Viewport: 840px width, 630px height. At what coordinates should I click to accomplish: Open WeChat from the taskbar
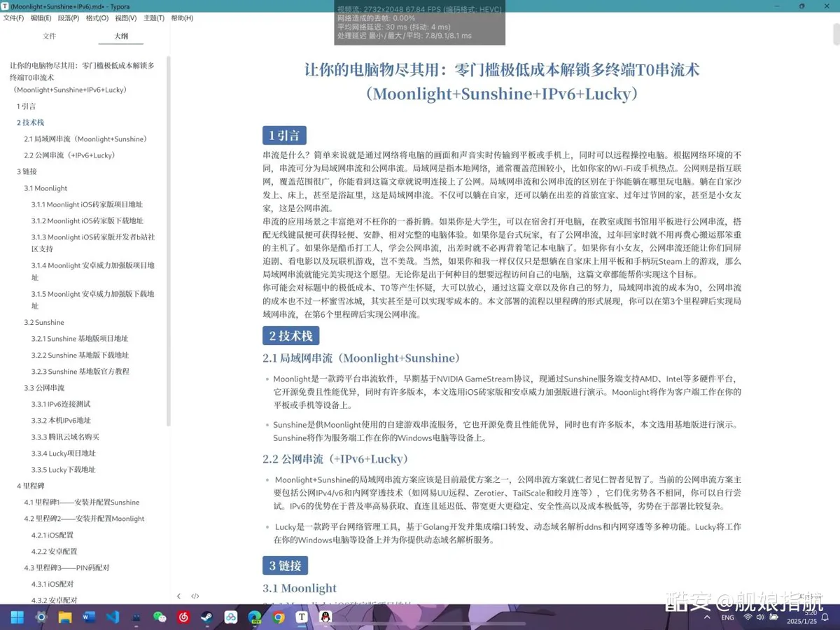point(160,617)
